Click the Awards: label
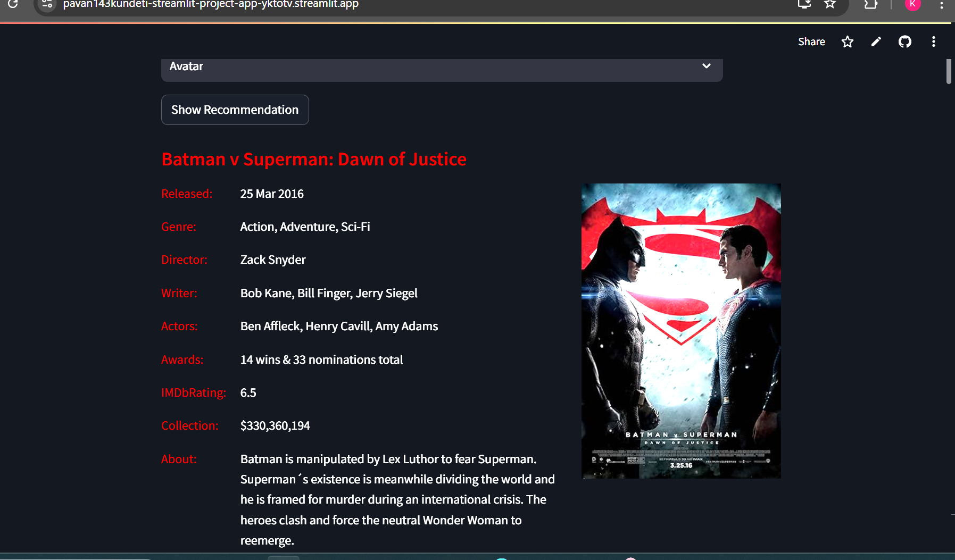The height and width of the screenshot is (560, 955). (182, 360)
